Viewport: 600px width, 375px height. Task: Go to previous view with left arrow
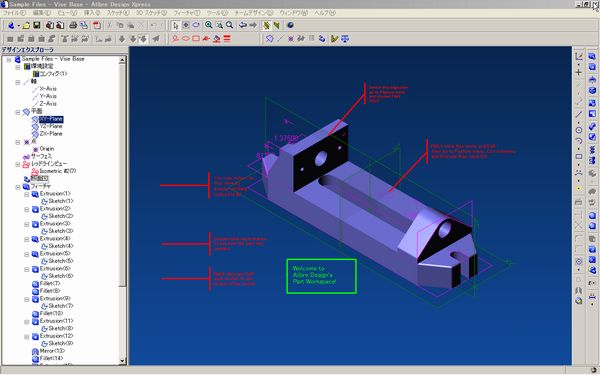[243, 25]
